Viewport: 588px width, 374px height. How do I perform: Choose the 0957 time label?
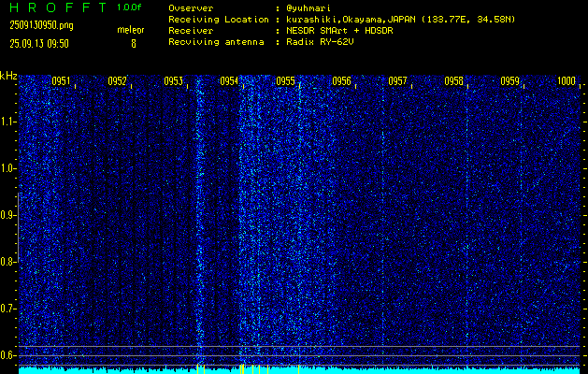click(397, 81)
